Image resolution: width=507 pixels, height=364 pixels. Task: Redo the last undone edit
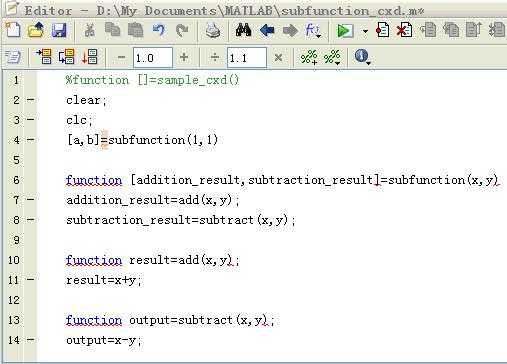pos(182,30)
